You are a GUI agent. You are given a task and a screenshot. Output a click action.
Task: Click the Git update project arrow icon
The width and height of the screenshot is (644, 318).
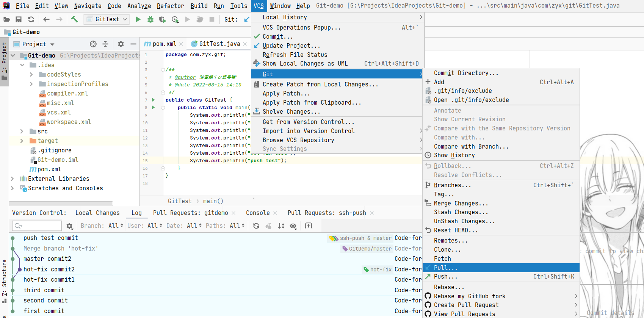pos(247,19)
